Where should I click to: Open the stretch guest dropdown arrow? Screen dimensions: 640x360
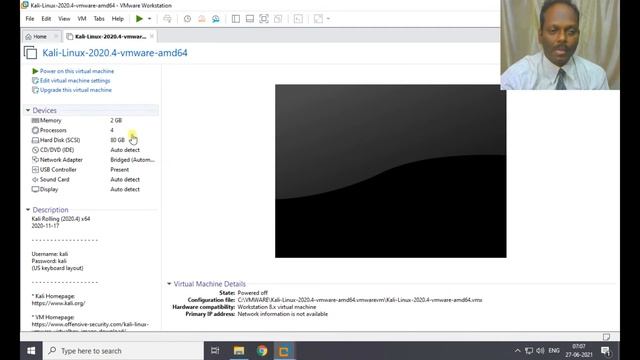328,19
